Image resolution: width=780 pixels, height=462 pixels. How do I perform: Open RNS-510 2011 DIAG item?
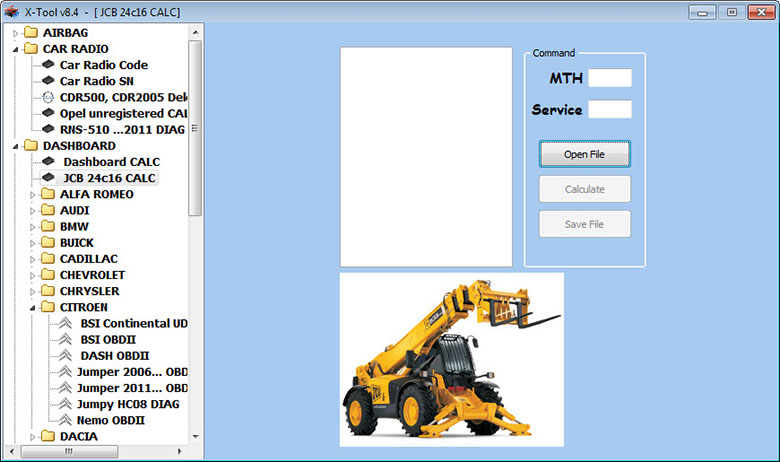click(x=122, y=129)
